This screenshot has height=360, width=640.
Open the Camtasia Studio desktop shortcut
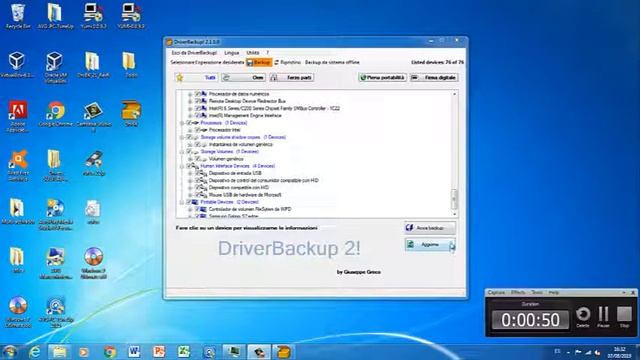click(x=93, y=117)
